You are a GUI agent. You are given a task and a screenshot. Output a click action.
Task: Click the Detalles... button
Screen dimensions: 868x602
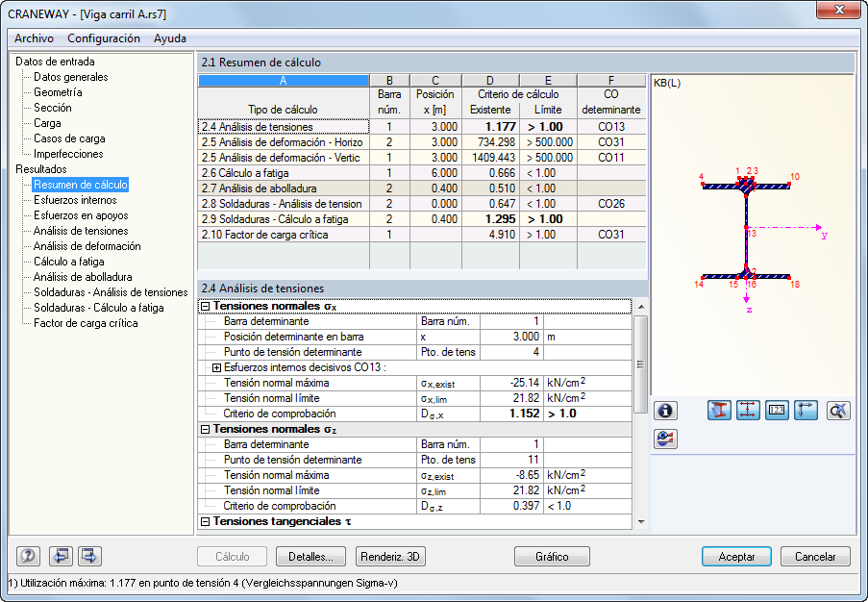(x=310, y=557)
